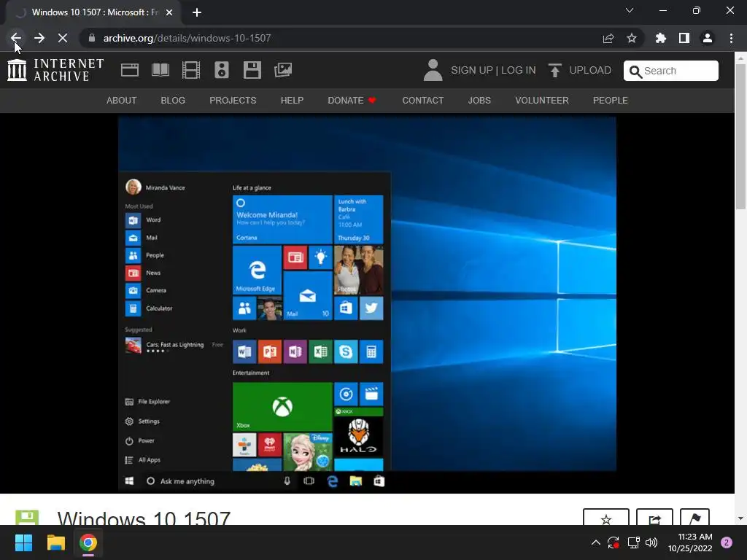The image size is (747, 560).
Task: Toggle the Chrome side panel icon
Action: [x=684, y=38]
